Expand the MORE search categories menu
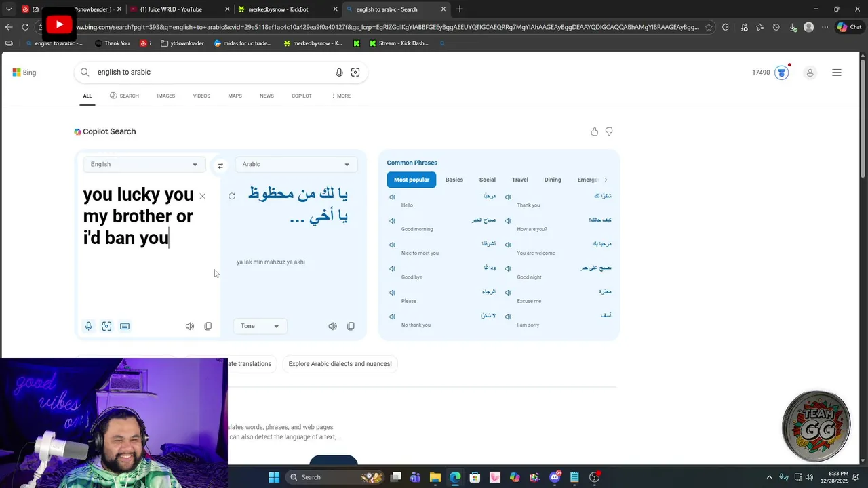Screen dimensions: 868x488 tap(341, 96)
